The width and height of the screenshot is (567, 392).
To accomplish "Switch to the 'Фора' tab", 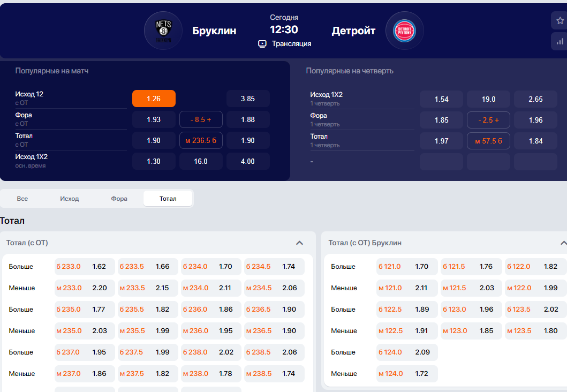I will (x=119, y=199).
